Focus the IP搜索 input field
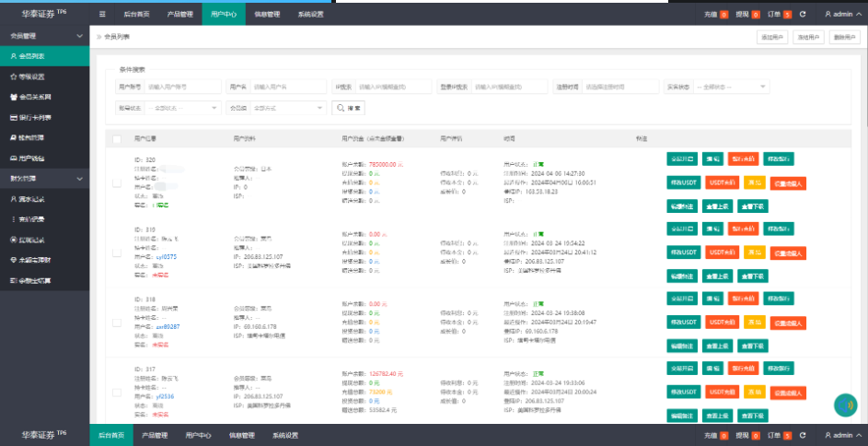The image size is (868, 446). pyautogui.click(x=394, y=87)
